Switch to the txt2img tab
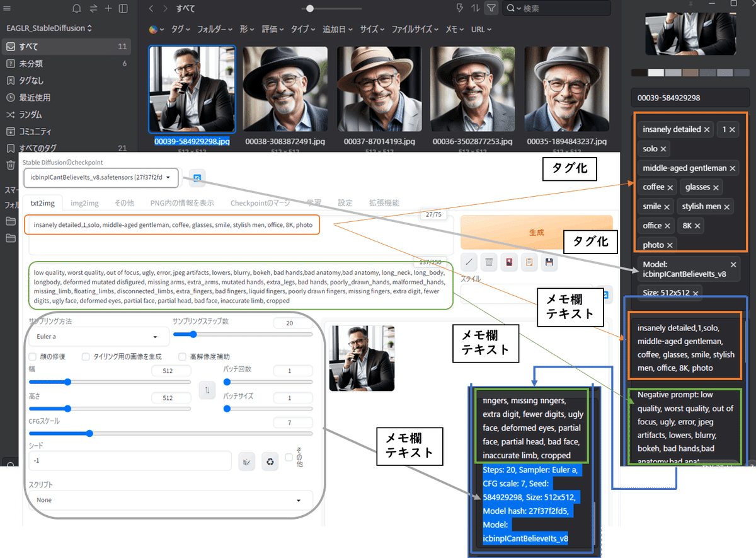The image size is (756, 558). [x=43, y=203]
